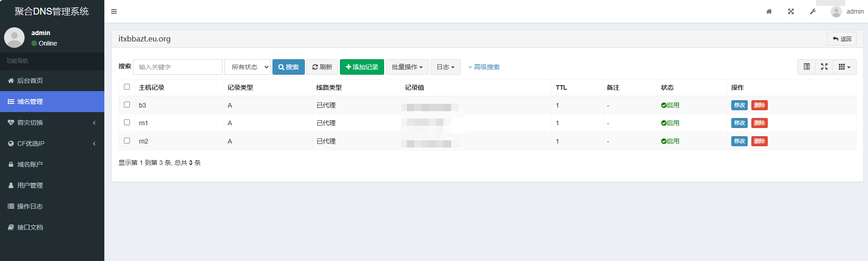The image size is (868, 261).
Task: Toggle the table card view icon
Action: click(x=806, y=67)
